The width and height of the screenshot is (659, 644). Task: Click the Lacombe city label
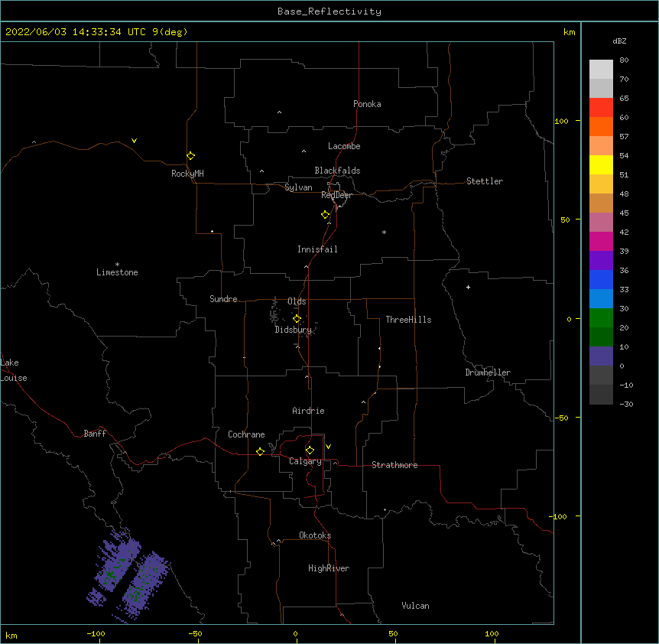click(344, 146)
